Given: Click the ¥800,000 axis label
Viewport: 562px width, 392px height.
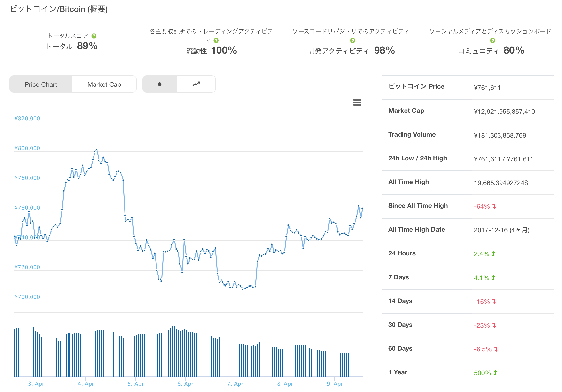Looking at the screenshot, I should point(27,148).
